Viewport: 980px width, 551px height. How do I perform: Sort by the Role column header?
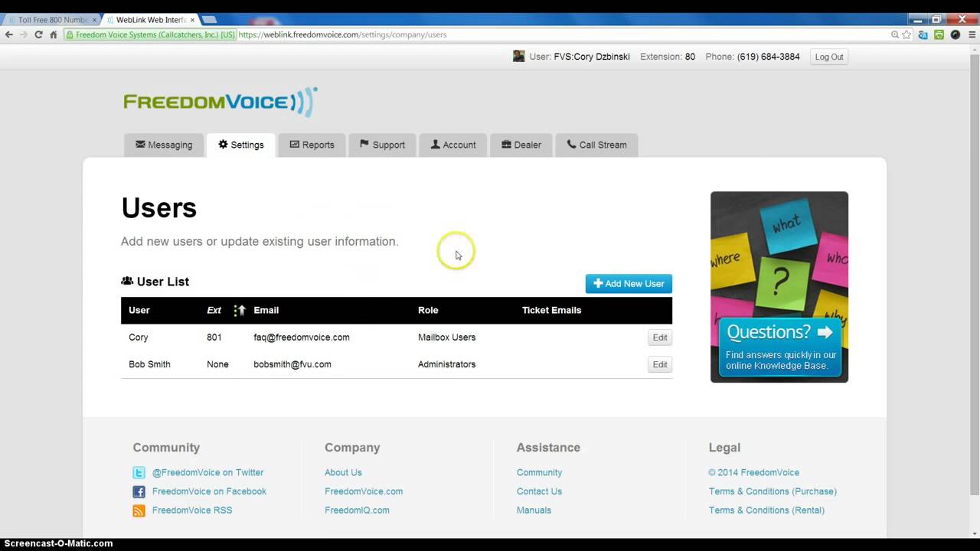pyautogui.click(x=428, y=310)
